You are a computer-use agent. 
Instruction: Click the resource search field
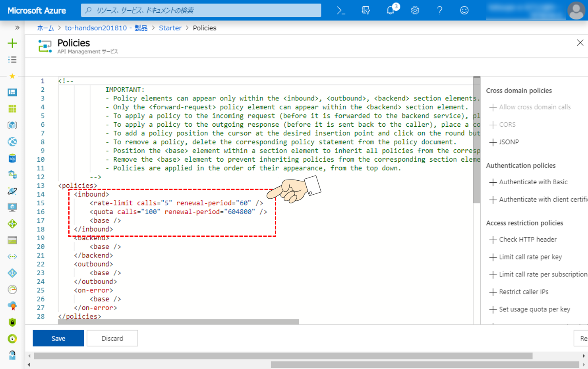201,10
